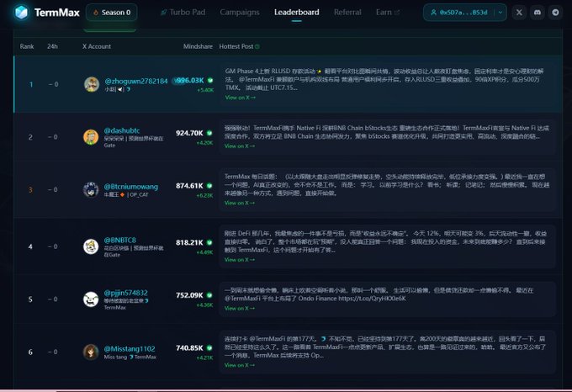Click green verified icon beside 996.03K

tap(210, 80)
